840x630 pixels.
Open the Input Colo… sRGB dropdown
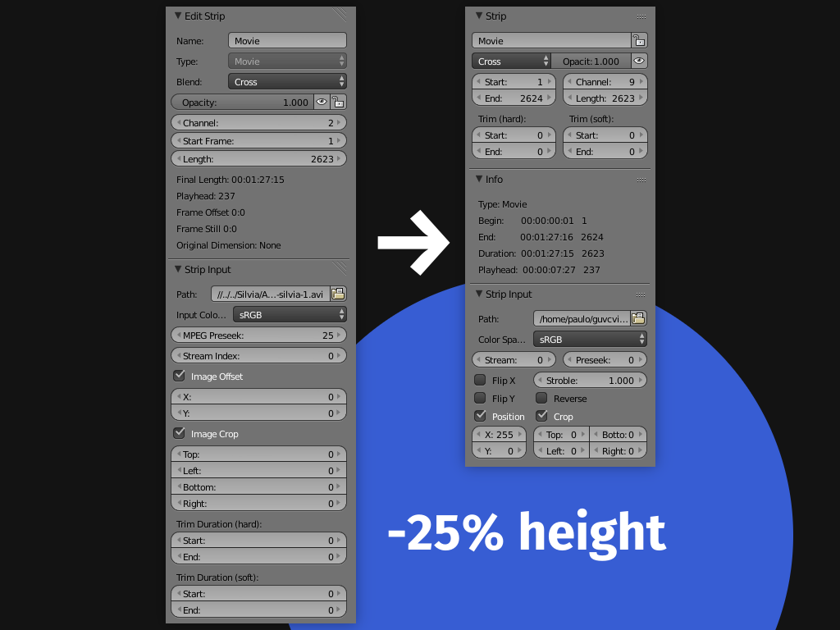click(290, 314)
